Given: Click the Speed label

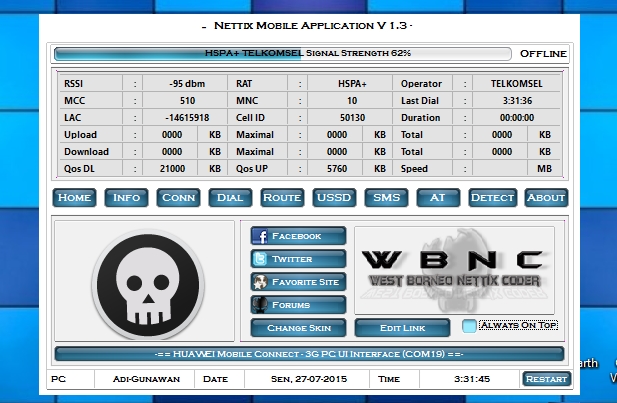Looking at the screenshot, I should [414, 168].
